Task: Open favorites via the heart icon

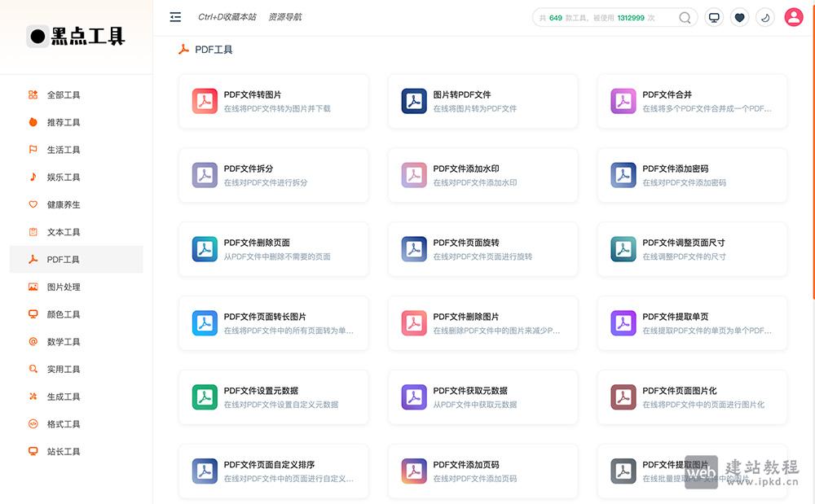Action: pos(739,16)
